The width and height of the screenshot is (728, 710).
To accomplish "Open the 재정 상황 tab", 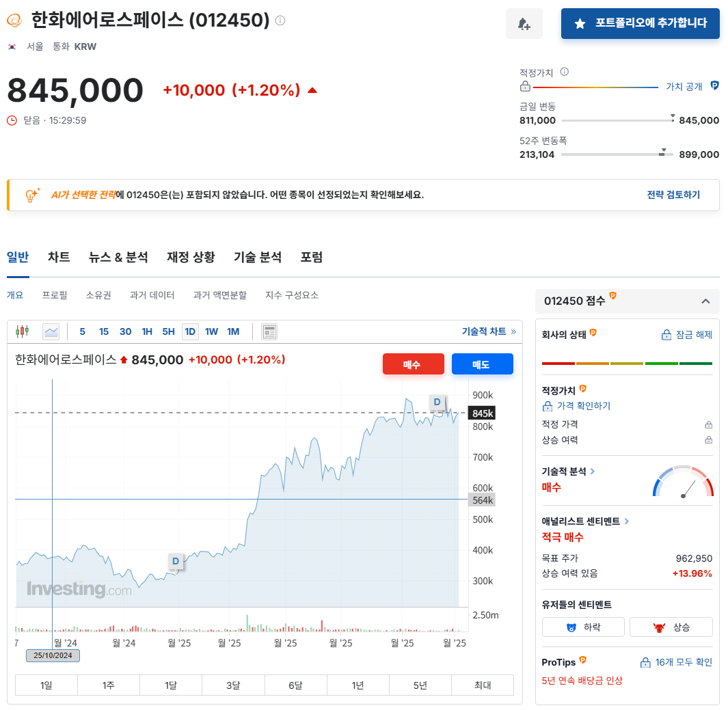I will point(191,257).
